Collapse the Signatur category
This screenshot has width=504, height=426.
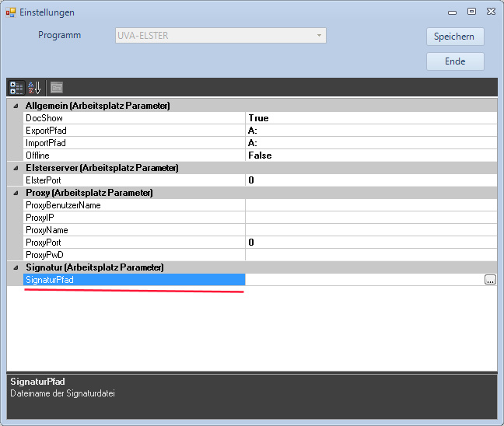(16, 267)
